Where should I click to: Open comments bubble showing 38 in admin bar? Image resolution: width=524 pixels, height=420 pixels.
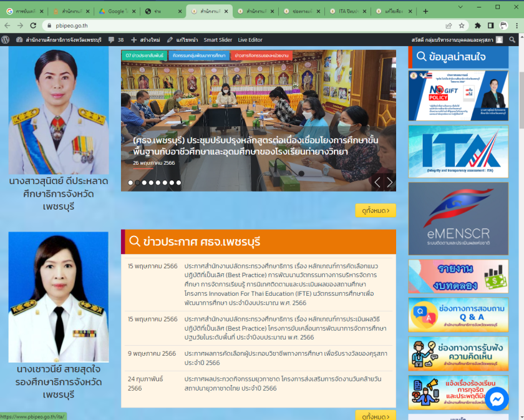(116, 39)
